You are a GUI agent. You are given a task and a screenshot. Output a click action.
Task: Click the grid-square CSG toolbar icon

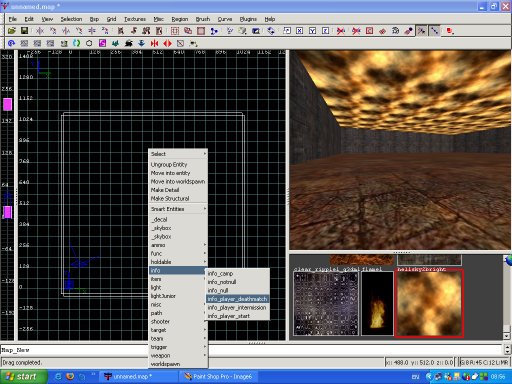(175, 31)
